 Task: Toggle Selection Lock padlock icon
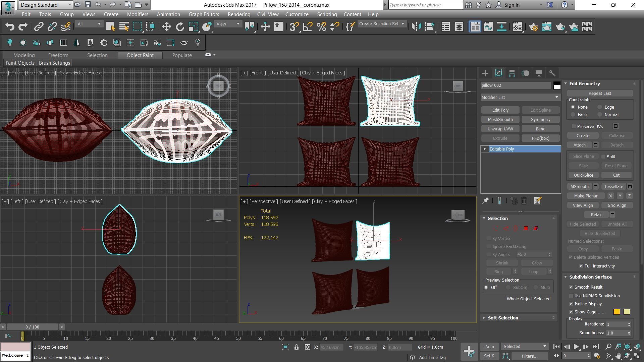(297, 347)
